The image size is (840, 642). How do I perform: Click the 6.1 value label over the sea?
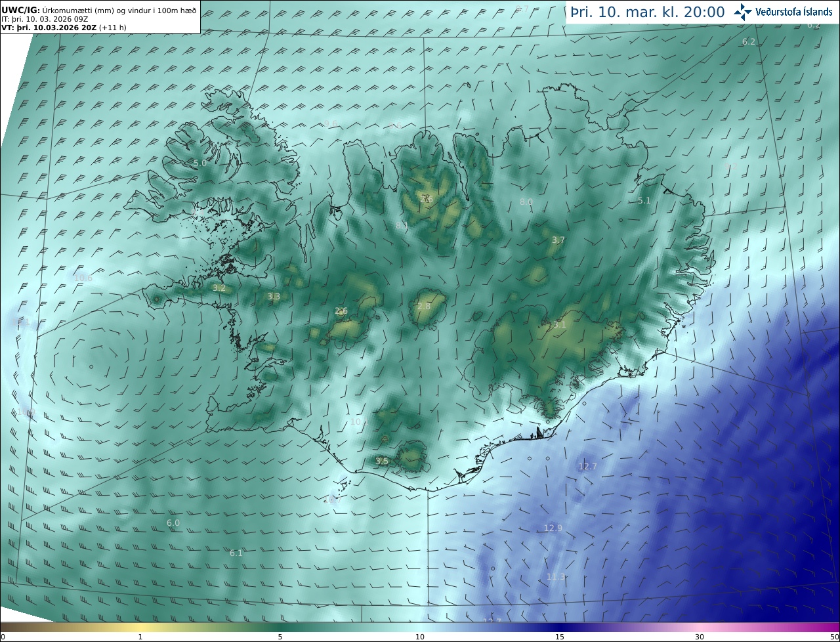click(236, 553)
